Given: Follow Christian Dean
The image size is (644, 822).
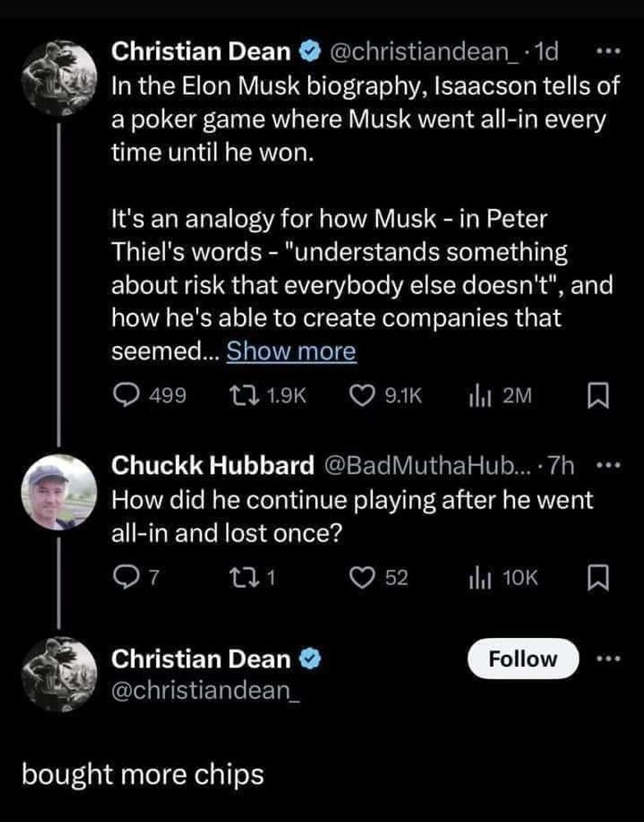Looking at the screenshot, I should [523, 658].
